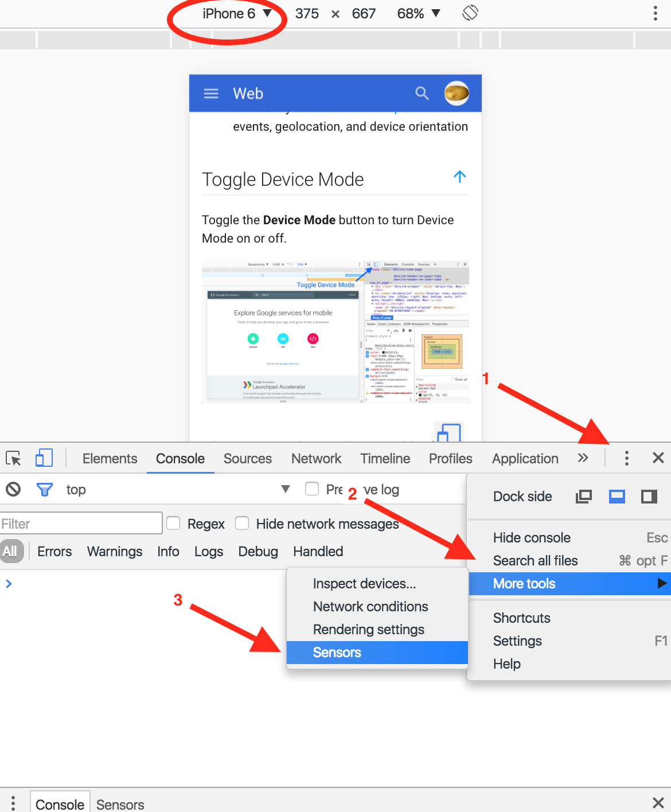Viewport: 671px width, 812px height.
Task: Open the iPhone 6 device dropdown
Action: [x=236, y=14]
